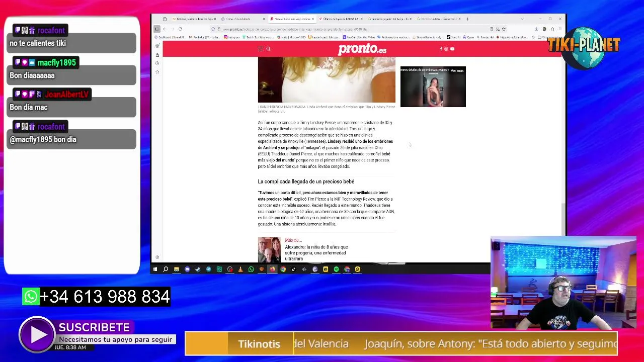Go back in the browser
This screenshot has height=362, width=644.
[165, 29]
